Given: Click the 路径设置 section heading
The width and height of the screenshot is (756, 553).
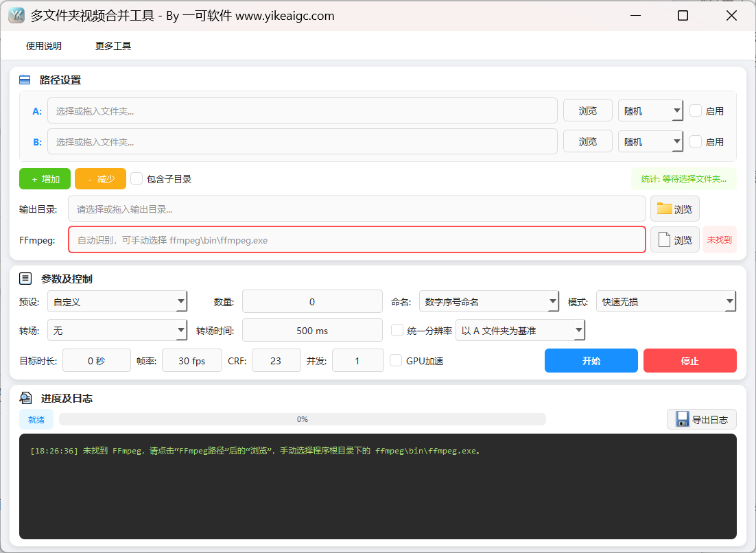Looking at the screenshot, I should [60, 80].
